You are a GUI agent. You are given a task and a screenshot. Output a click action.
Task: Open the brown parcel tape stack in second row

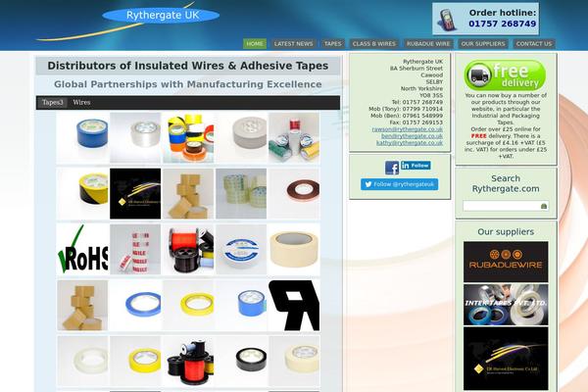click(188, 194)
